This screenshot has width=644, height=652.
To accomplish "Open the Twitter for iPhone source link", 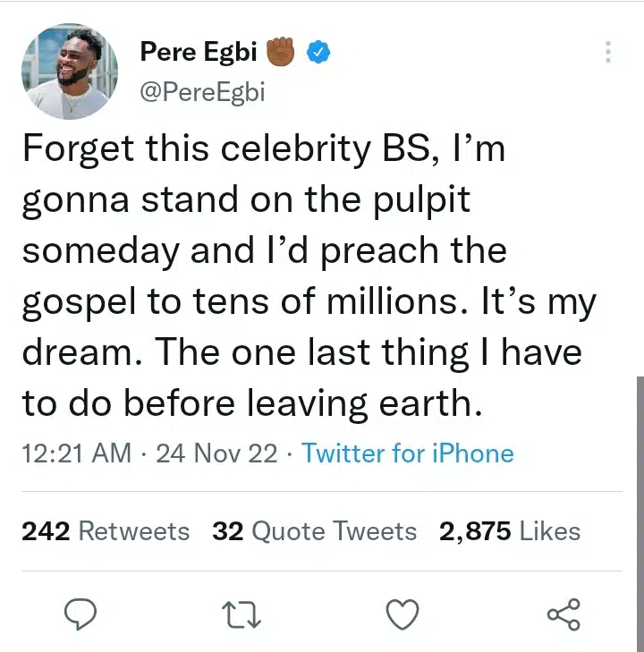I will [x=408, y=453].
